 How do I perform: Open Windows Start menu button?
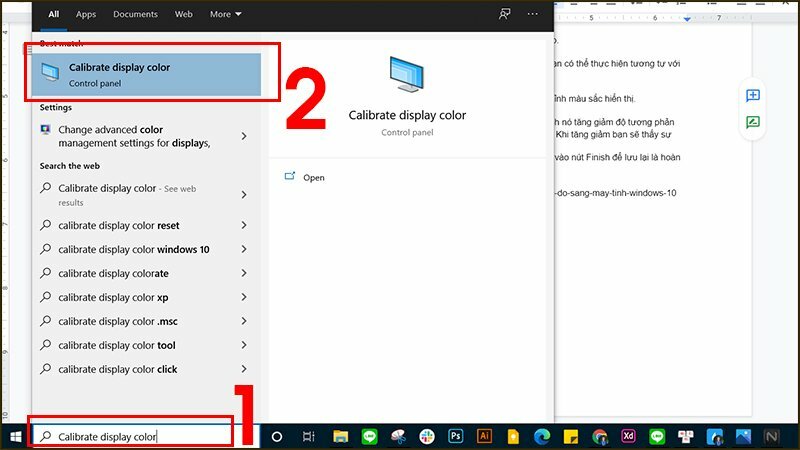pos(15,437)
